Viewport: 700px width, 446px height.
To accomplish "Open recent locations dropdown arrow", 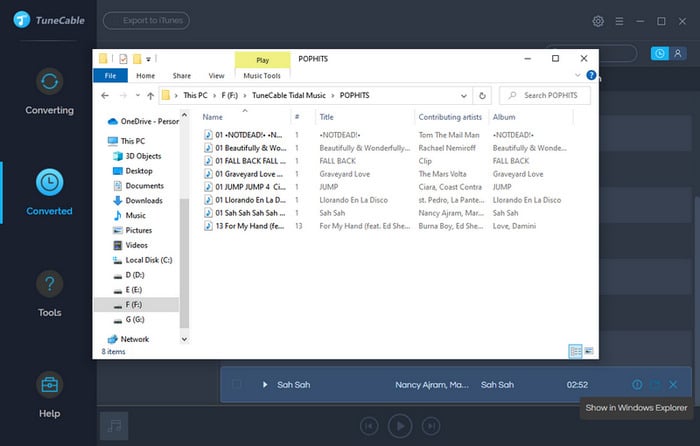I will (x=138, y=95).
